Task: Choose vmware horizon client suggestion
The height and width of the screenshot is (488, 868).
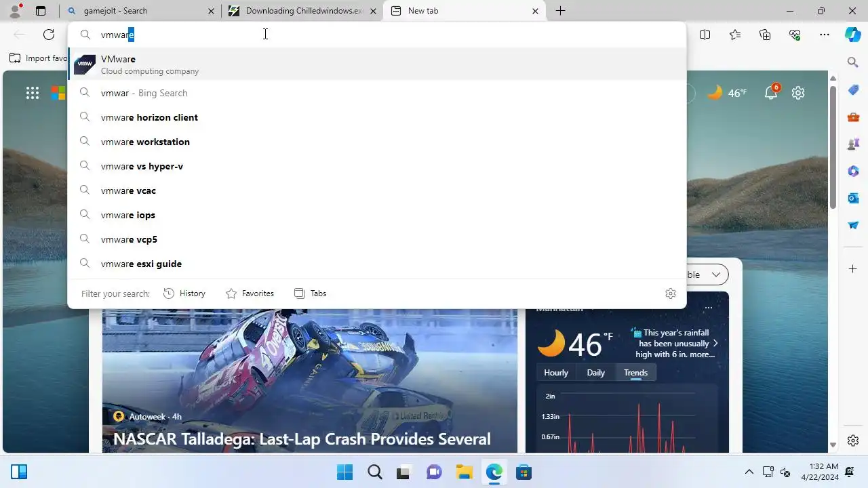Action: pyautogui.click(x=377, y=117)
